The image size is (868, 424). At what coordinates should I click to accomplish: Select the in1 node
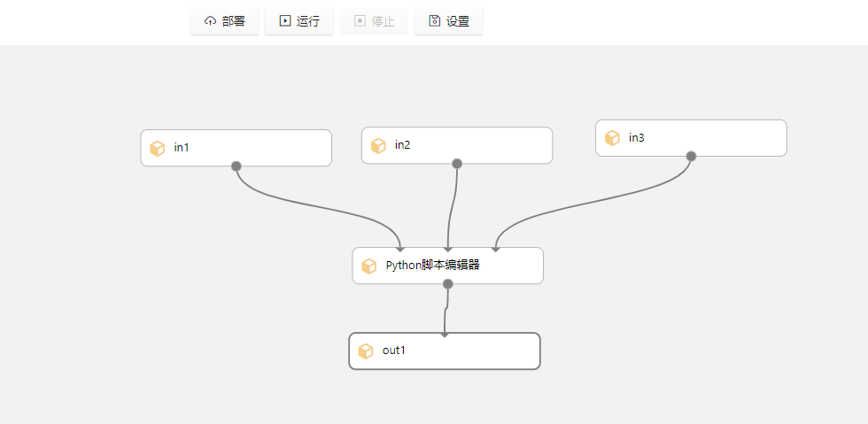[236, 148]
